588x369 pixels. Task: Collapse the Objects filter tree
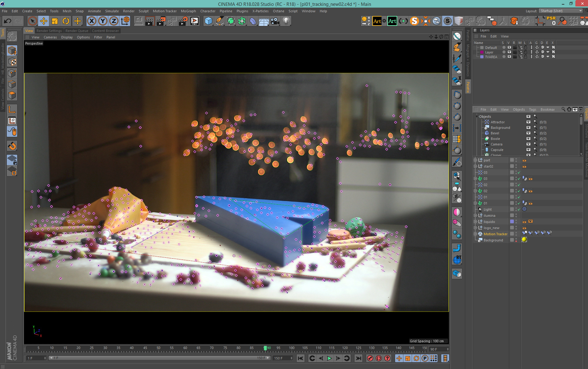click(477, 117)
